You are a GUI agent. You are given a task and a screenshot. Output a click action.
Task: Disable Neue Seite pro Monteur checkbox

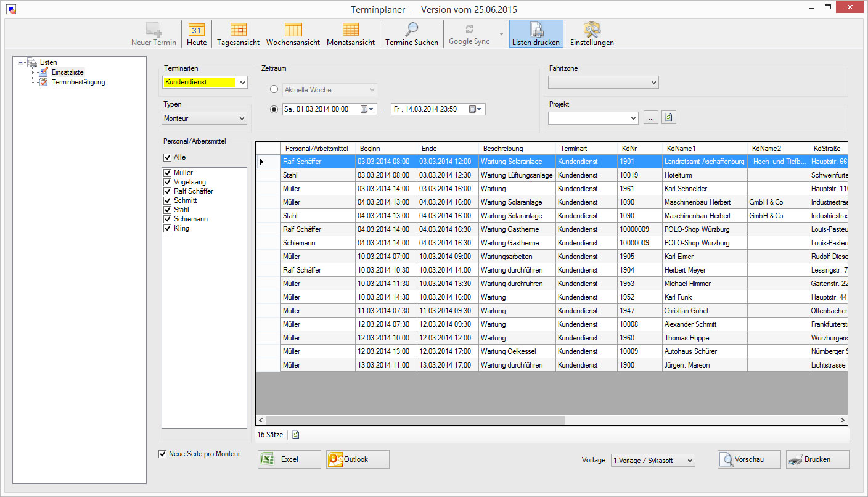pyautogui.click(x=163, y=454)
